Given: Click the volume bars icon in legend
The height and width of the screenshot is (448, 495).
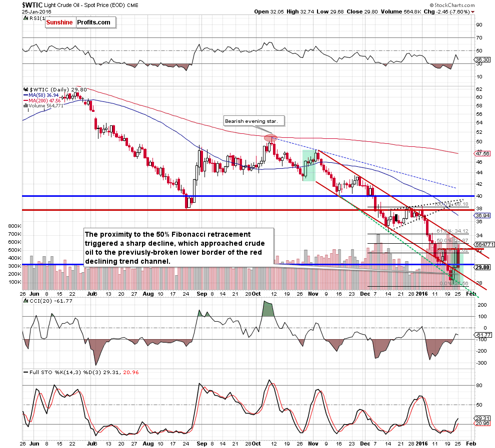Looking at the screenshot, I should (25, 105).
